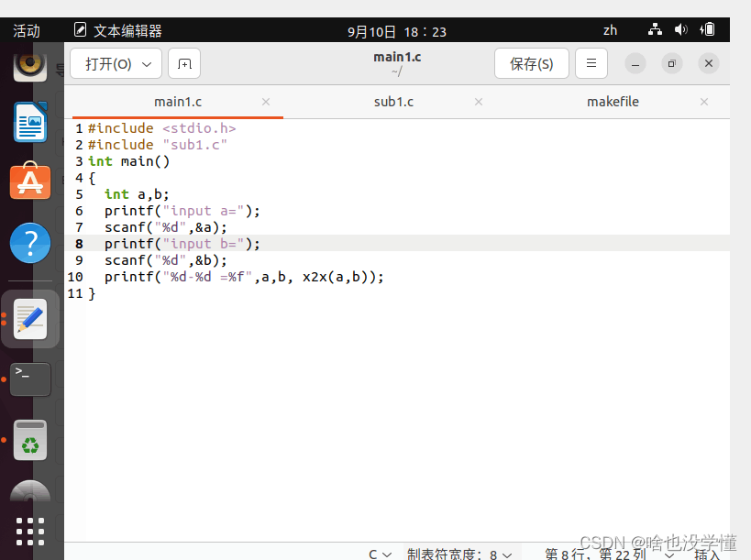Open the hamburger menu in the text editor
751x560 pixels.
pyautogui.click(x=591, y=63)
